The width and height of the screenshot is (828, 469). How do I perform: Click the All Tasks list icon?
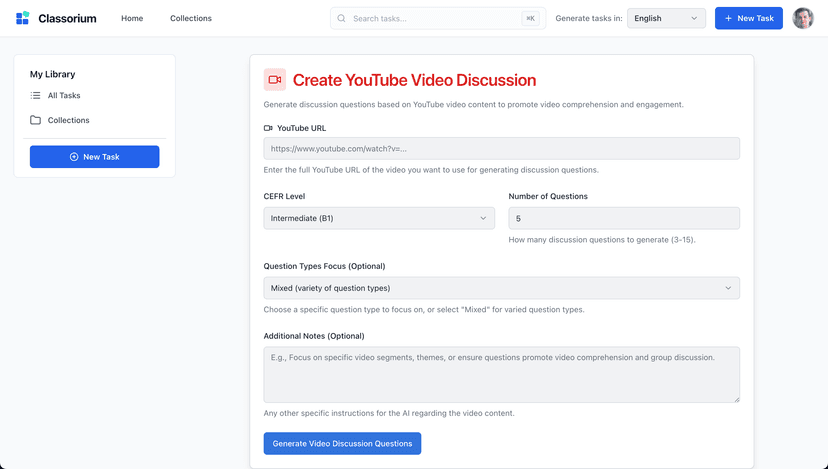click(35, 96)
